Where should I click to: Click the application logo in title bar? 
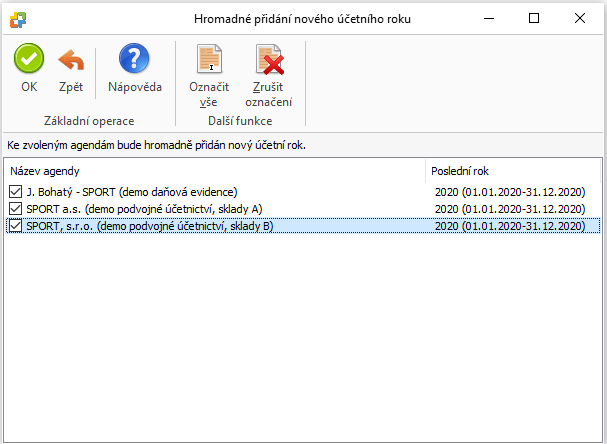18,19
